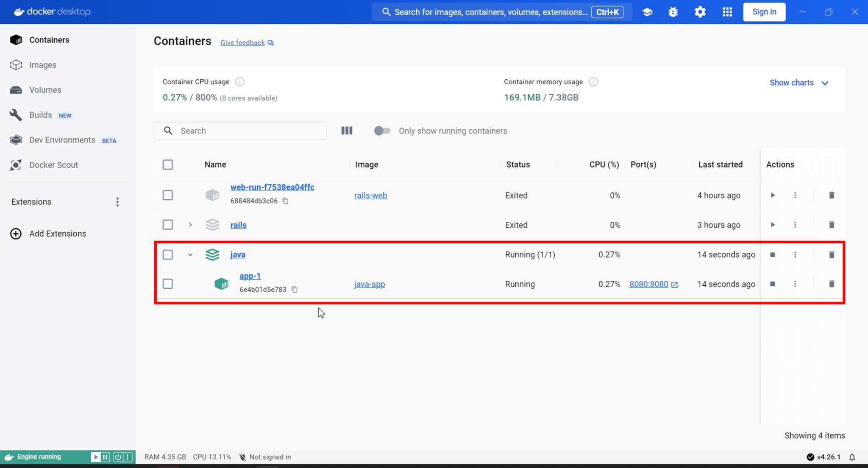Go to Volumes in sidebar
Viewport: 868px width, 468px height.
(x=45, y=90)
